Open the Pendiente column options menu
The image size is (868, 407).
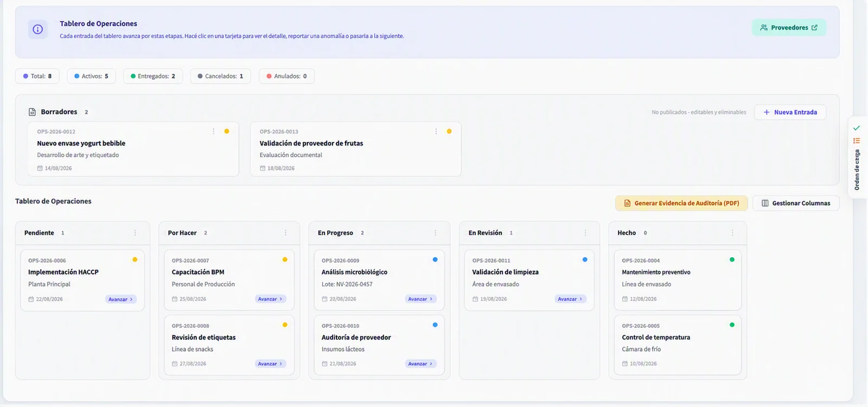point(135,233)
